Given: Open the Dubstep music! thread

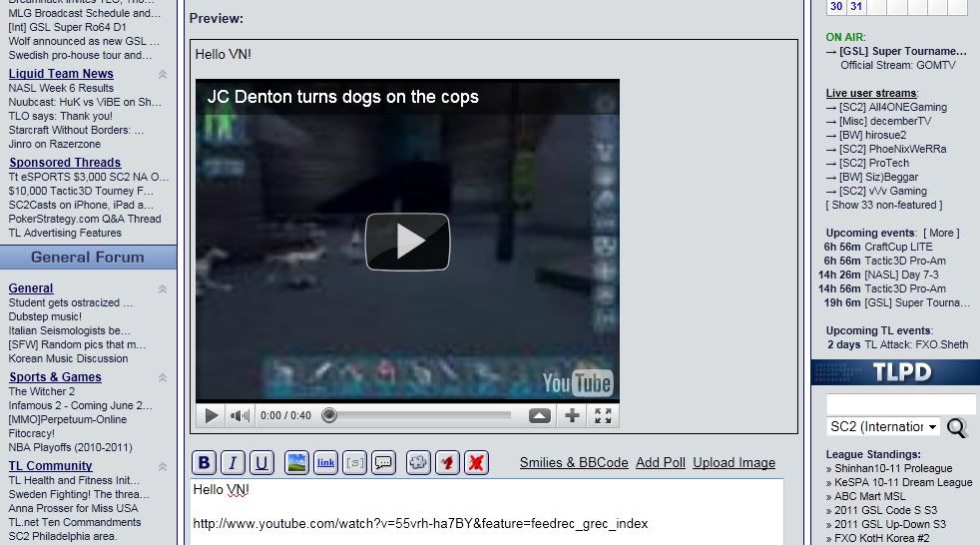Looking at the screenshot, I should [45, 316].
